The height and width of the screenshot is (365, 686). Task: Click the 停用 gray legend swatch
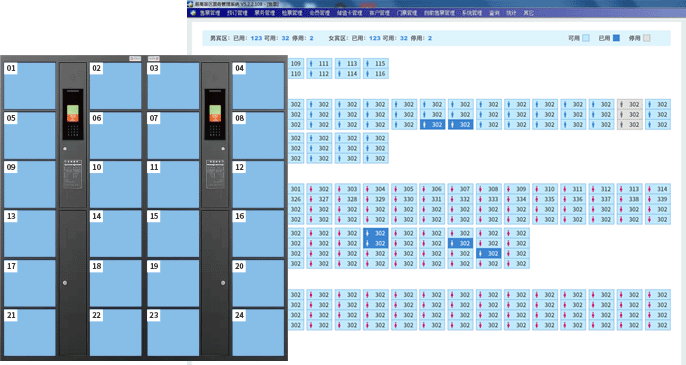click(x=647, y=38)
